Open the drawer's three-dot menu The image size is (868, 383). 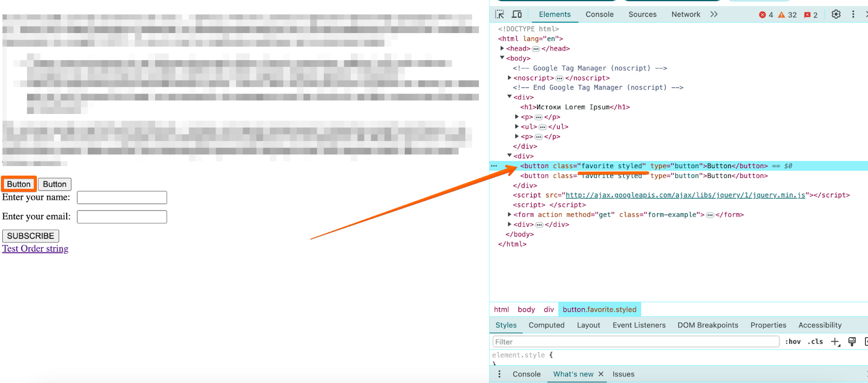500,374
